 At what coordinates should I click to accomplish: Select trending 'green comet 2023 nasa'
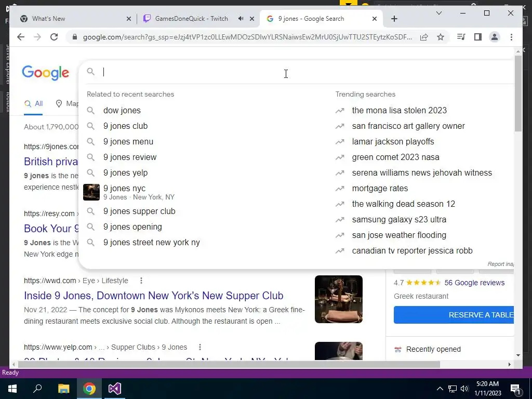click(395, 157)
